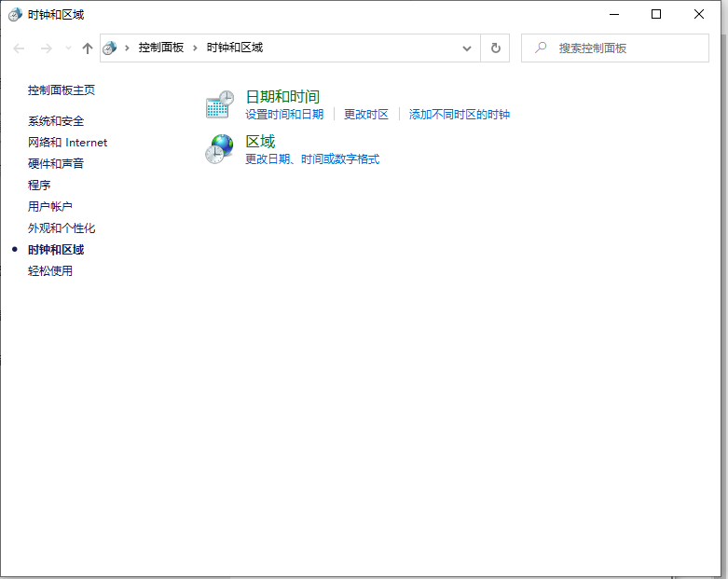Click the magnifier icon in search box
728x579 pixels.
540,48
